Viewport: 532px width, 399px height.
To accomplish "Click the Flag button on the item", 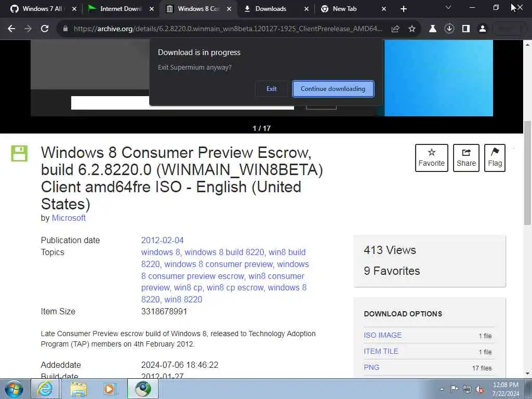I will point(495,158).
